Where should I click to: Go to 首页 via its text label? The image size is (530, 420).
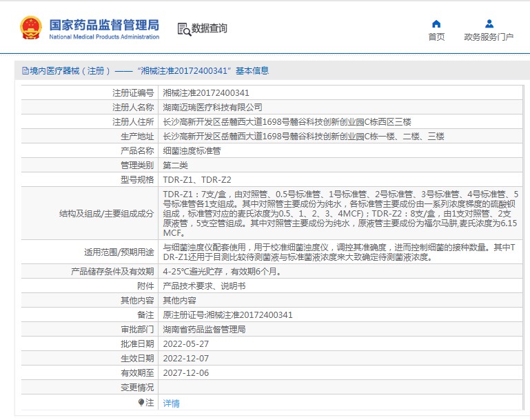coord(436,37)
